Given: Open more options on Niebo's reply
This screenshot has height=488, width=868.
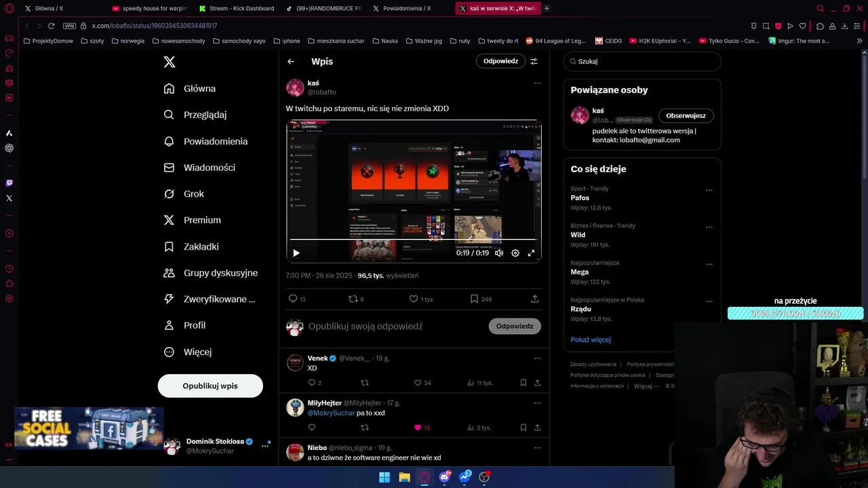Looking at the screenshot, I should pos(537,447).
